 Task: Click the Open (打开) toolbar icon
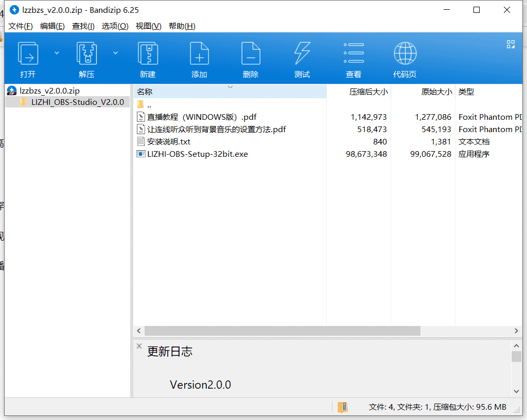tap(28, 53)
